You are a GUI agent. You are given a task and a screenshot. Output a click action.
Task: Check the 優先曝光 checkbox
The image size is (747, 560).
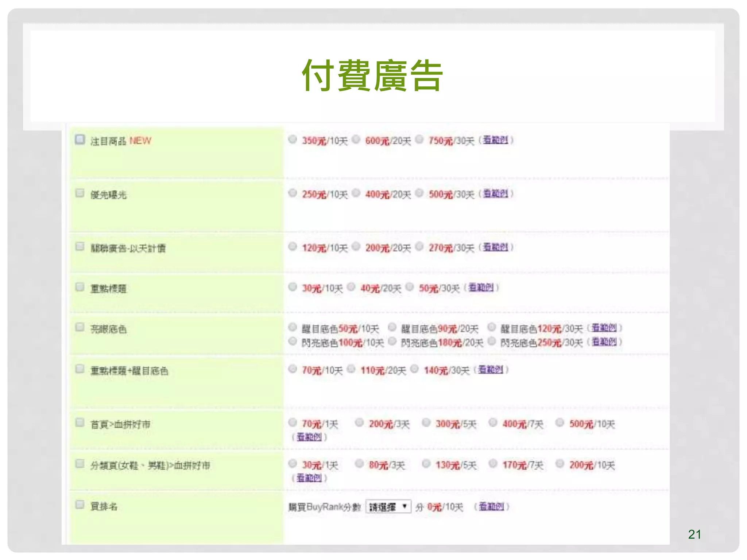coord(80,193)
